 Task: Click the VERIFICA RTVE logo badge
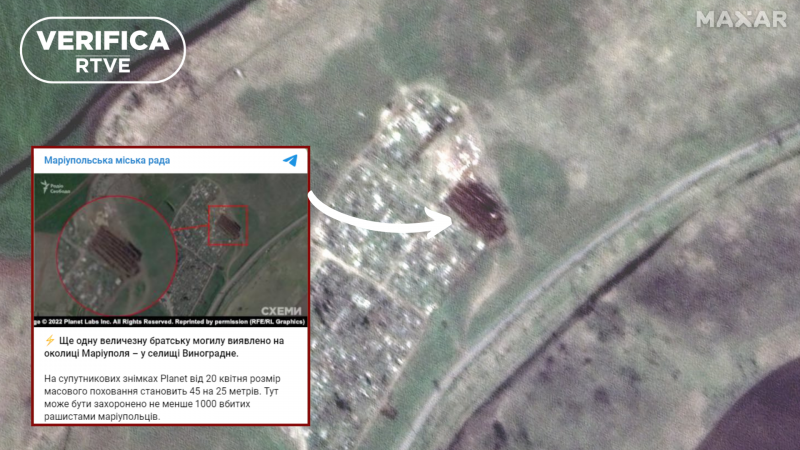pos(103,49)
